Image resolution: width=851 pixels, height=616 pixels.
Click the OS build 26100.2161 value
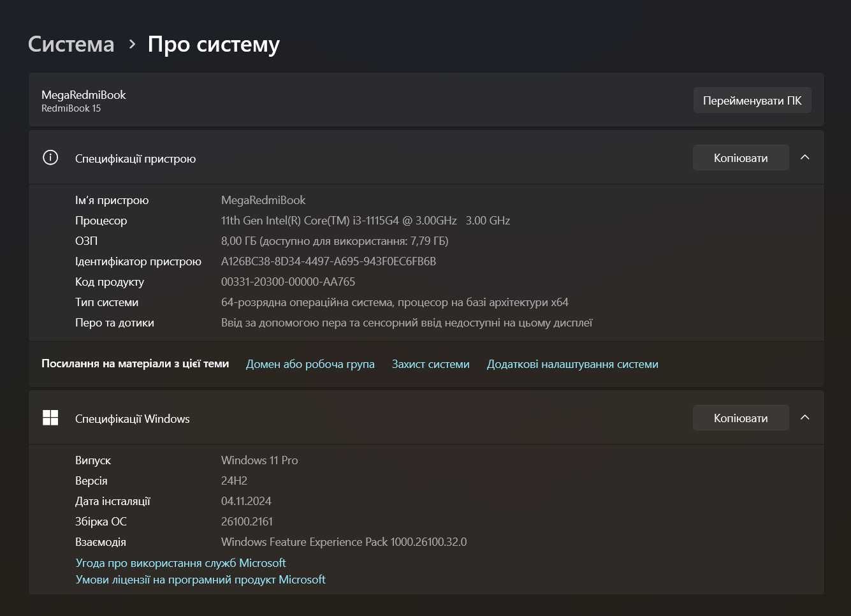[247, 522]
